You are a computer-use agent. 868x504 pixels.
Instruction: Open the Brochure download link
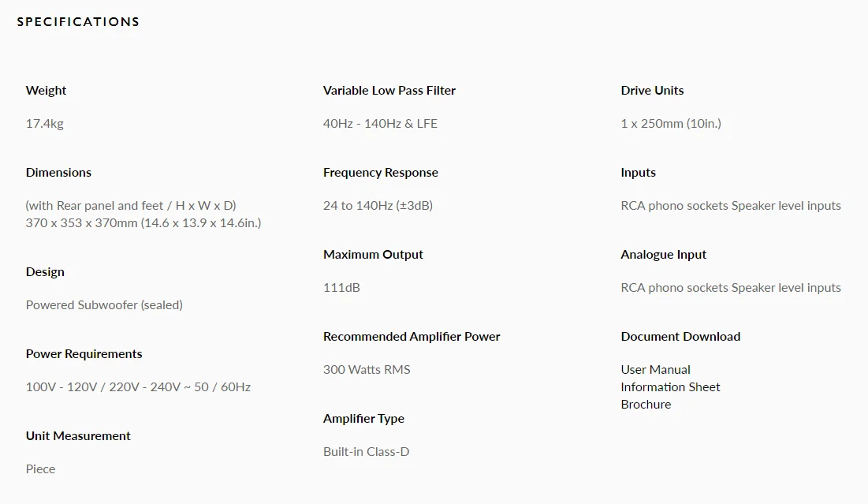646,405
